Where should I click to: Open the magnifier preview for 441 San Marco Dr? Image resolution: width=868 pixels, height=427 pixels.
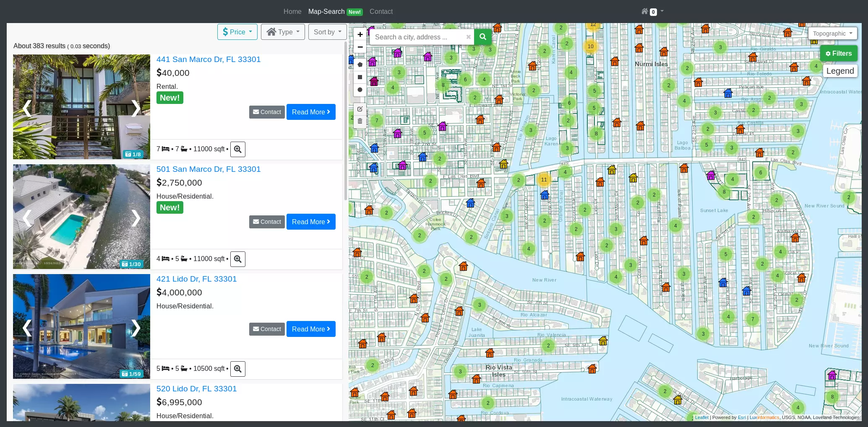237,149
